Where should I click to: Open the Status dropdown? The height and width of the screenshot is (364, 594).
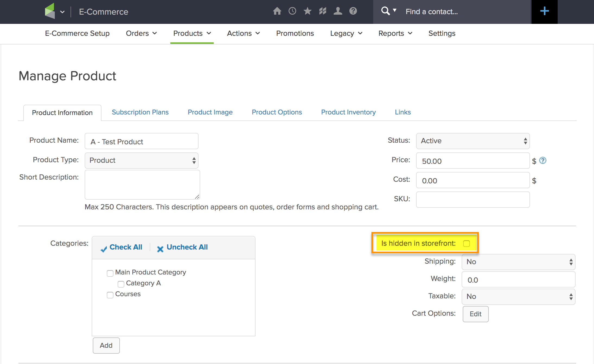click(x=473, y=141)
